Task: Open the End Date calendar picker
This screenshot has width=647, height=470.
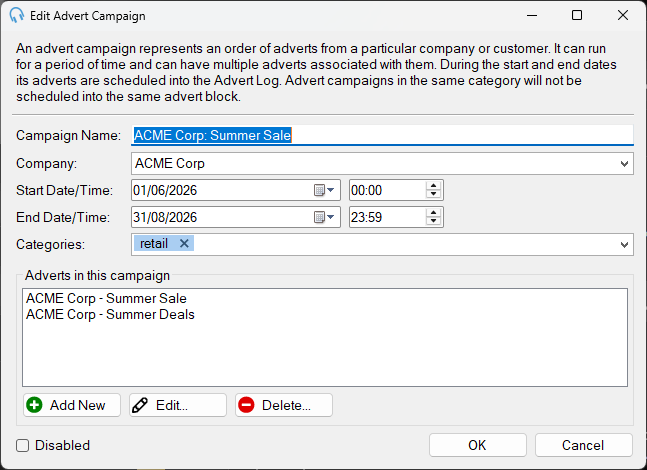Action: pos(324,217)
